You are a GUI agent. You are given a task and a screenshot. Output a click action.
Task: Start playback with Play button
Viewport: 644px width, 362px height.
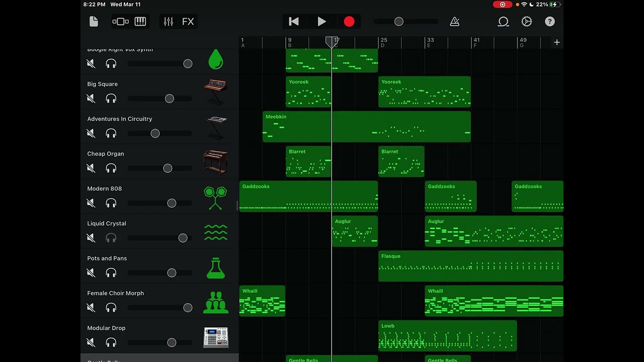321,21
